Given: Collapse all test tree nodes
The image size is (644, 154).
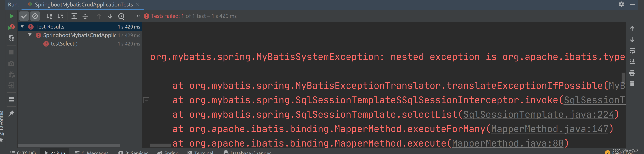Looking at the screenshot, I should pos(85,16).
